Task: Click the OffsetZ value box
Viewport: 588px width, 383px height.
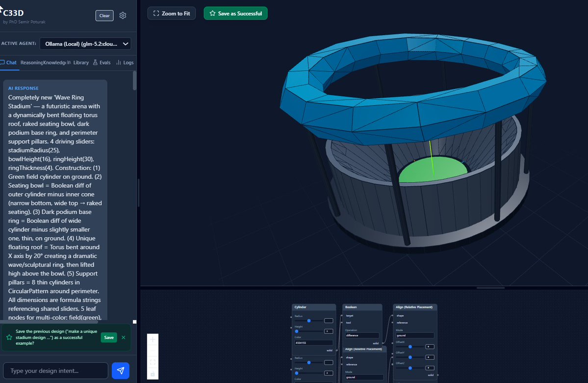Action: pyautogui.click(x=430, y=368)
